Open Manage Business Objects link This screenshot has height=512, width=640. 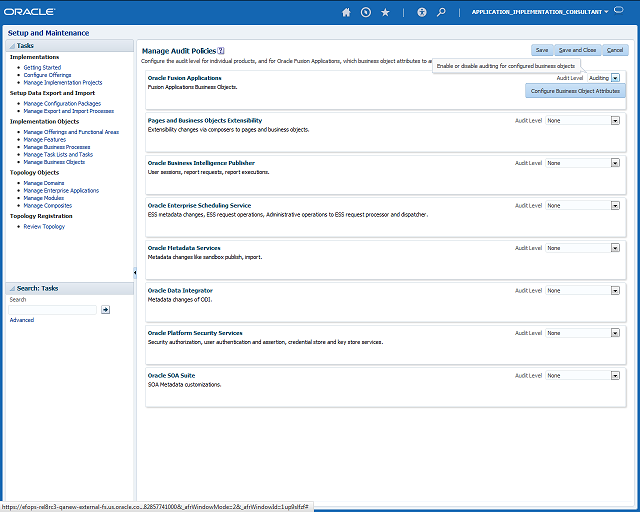(54, 162)
